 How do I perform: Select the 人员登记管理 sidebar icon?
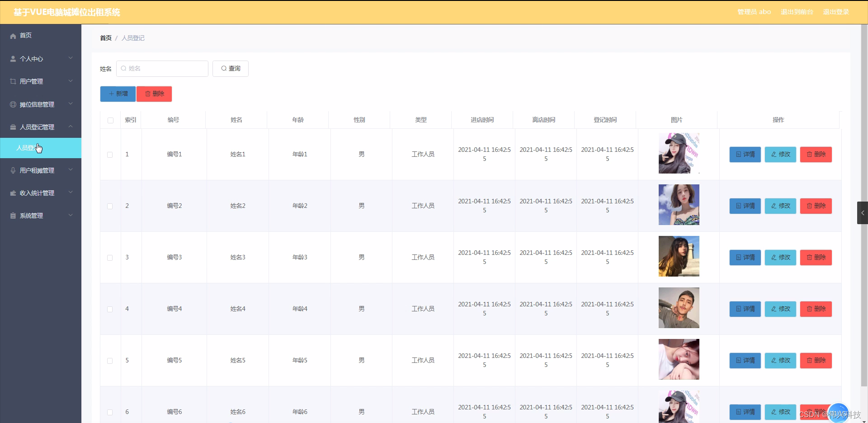tap(13, 127)
